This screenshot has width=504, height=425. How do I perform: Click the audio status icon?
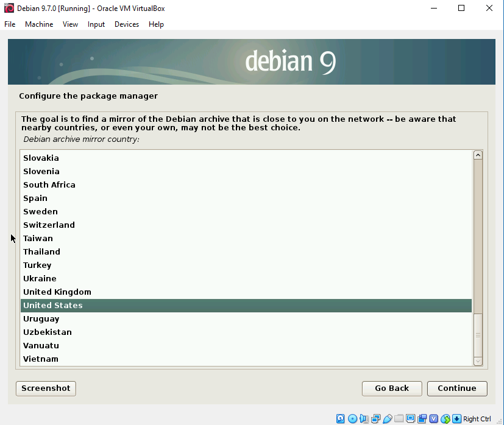click(x=364, y=418)
